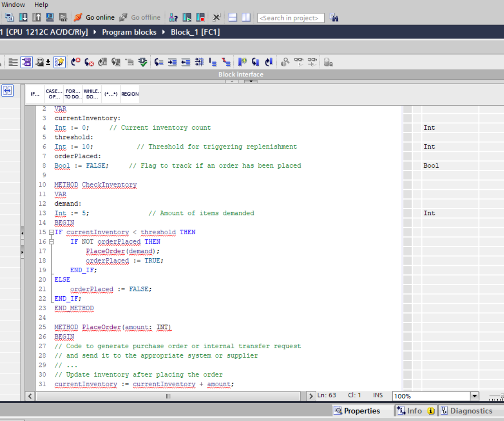Switch to the Diagnostics tab

pos(467,411)
